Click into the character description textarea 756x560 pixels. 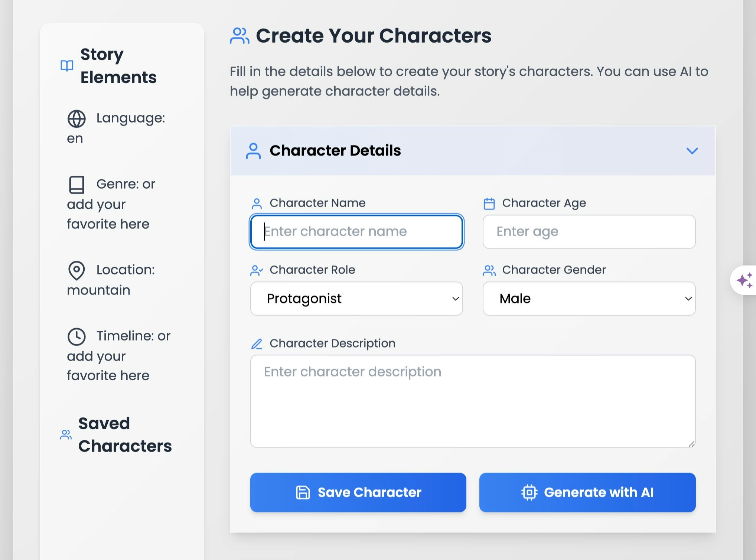472,401
